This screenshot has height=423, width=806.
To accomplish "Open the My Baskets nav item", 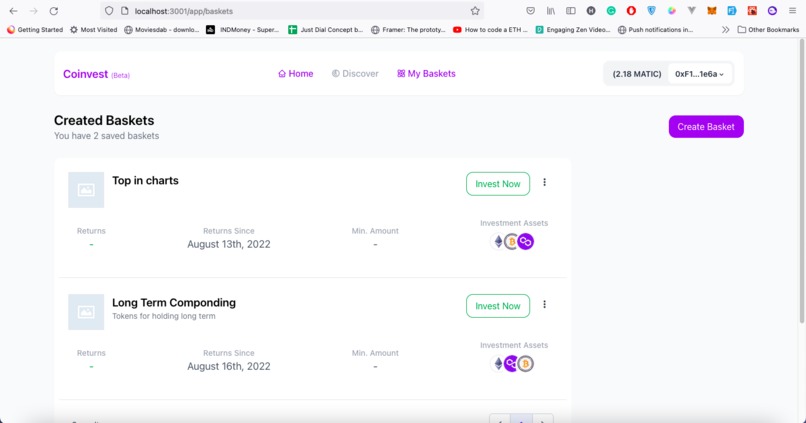I will click(426, 73).
